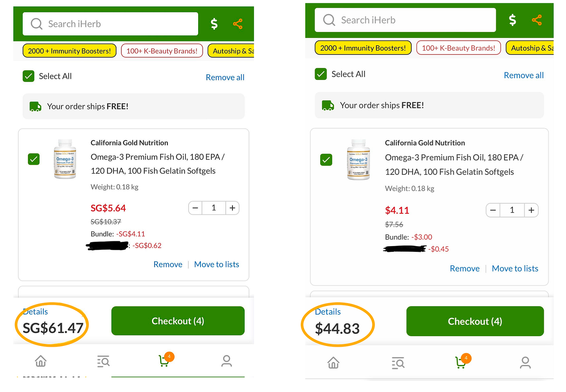
Task: Open Details above the $44.83 total
Action: tap(328, 312)
